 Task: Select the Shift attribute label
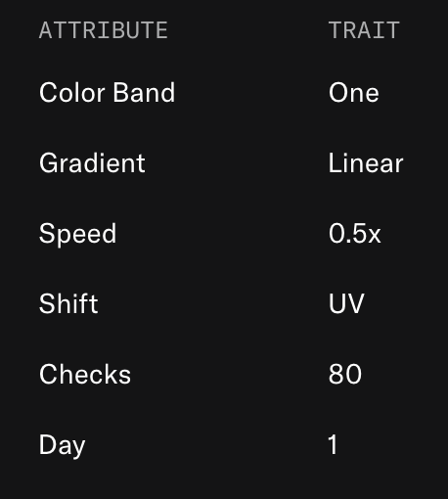coord(68,303)
